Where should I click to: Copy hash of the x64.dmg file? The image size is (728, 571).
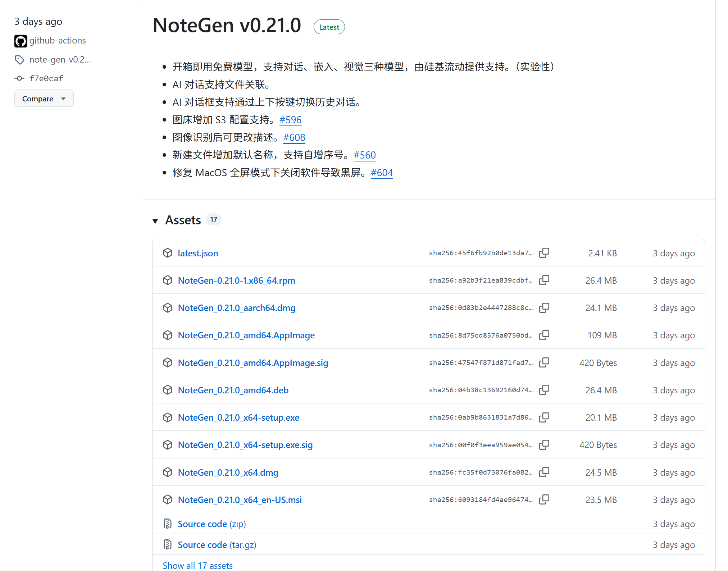click(544, 472)
